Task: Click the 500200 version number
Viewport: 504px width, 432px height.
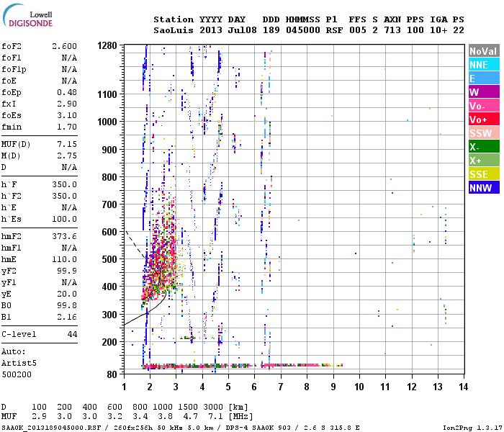Action: point(17,375)
